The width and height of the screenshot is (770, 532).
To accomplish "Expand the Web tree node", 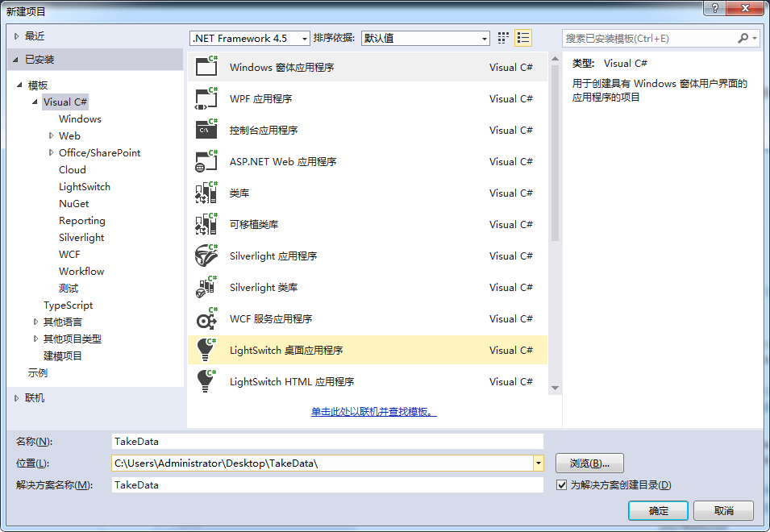I will coord(51,135).
